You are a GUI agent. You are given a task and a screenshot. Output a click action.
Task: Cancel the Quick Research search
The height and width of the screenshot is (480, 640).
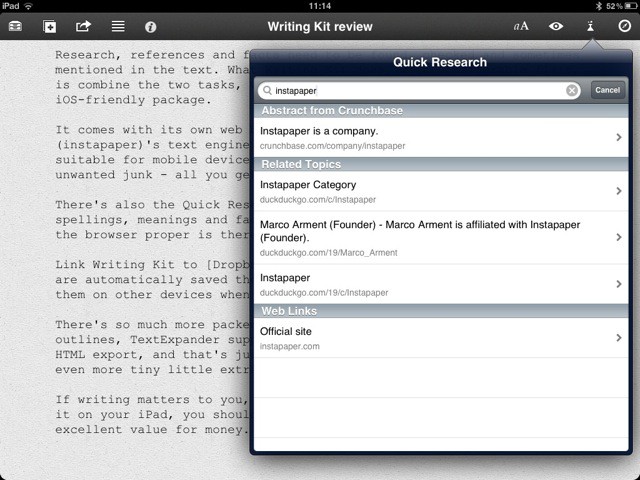point(607,90)
